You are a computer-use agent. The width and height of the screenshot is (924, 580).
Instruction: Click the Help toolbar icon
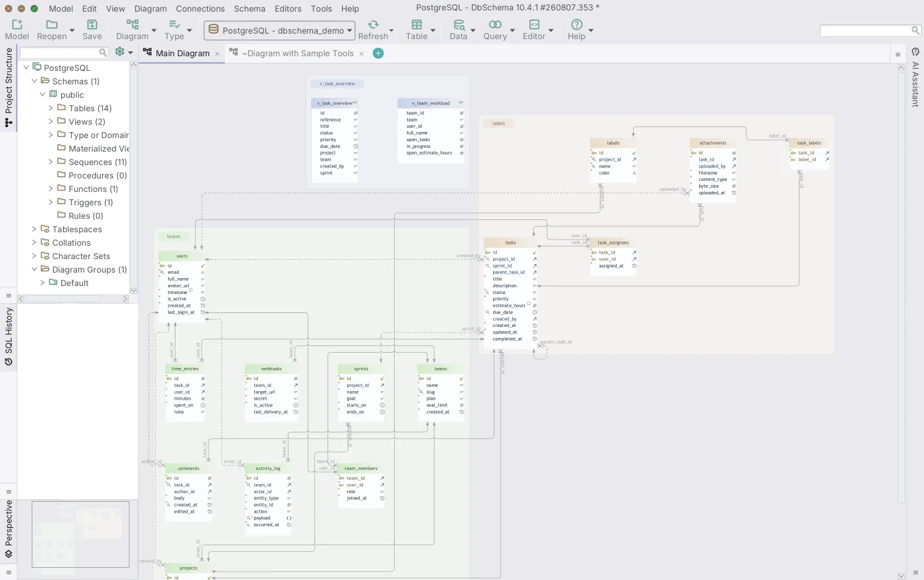(x=576, y=24)
